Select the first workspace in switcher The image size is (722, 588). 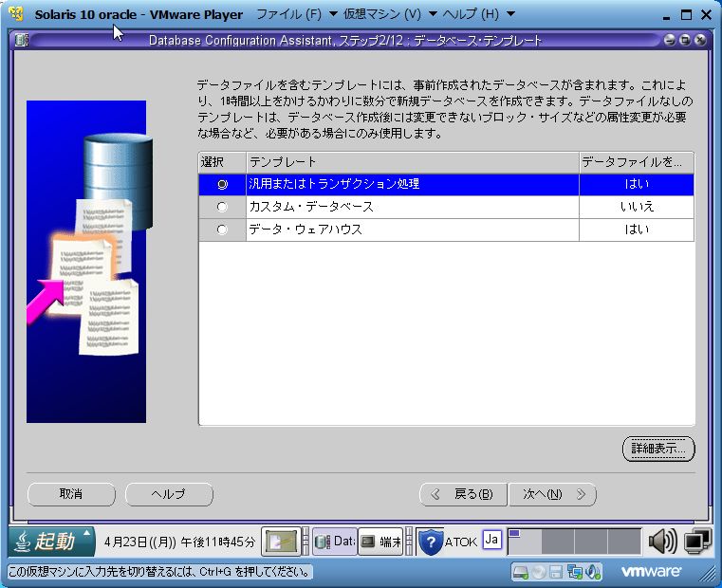[525, 542]
